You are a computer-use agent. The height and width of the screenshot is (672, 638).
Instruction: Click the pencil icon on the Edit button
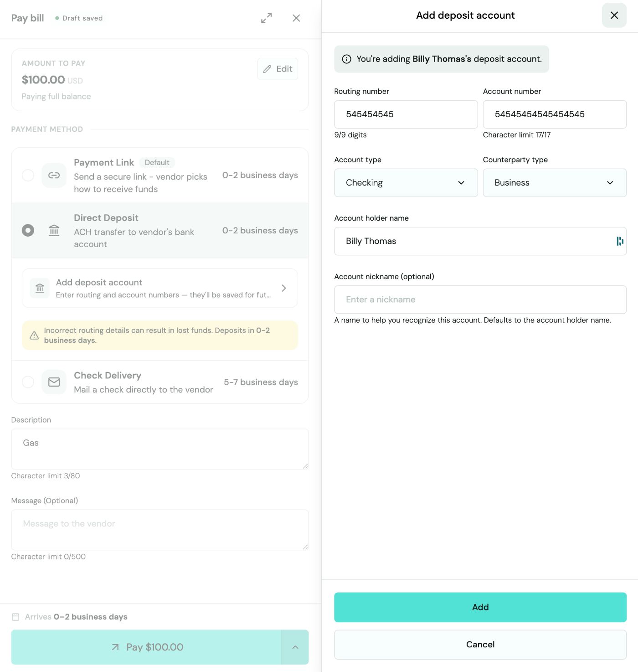[268, 69]
